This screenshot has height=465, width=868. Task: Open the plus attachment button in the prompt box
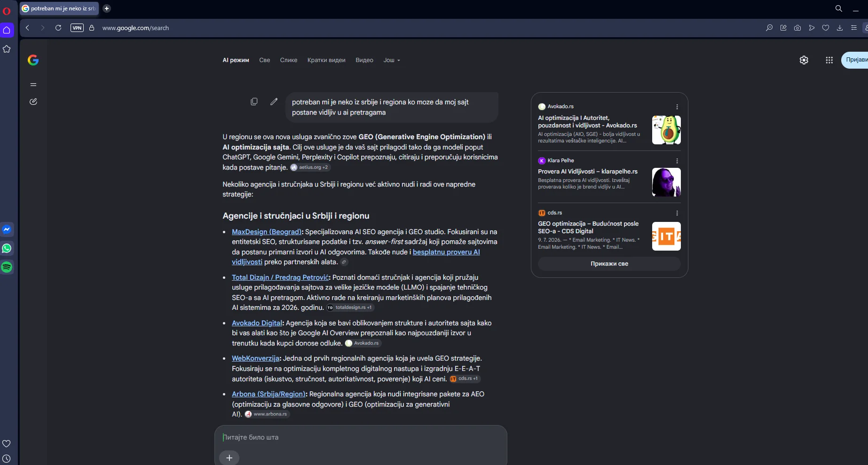click(229, 457)
